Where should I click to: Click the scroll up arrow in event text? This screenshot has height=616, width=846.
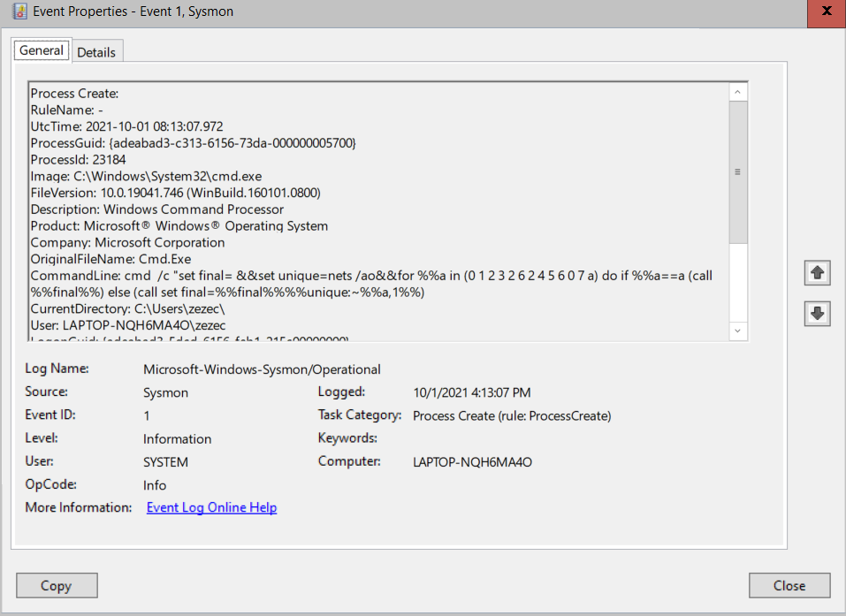point(737,92)
